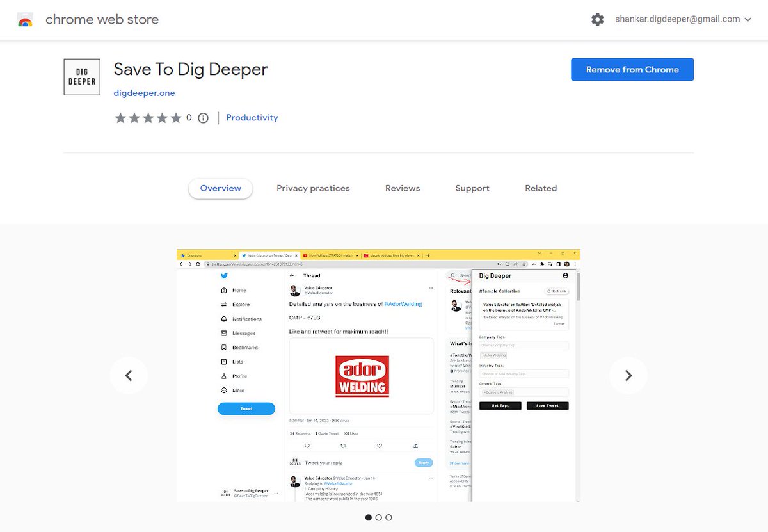This screenshot has height=532, width=768.
Task: Switch to the Reviews tab
Action: click(x=402, y=188)
